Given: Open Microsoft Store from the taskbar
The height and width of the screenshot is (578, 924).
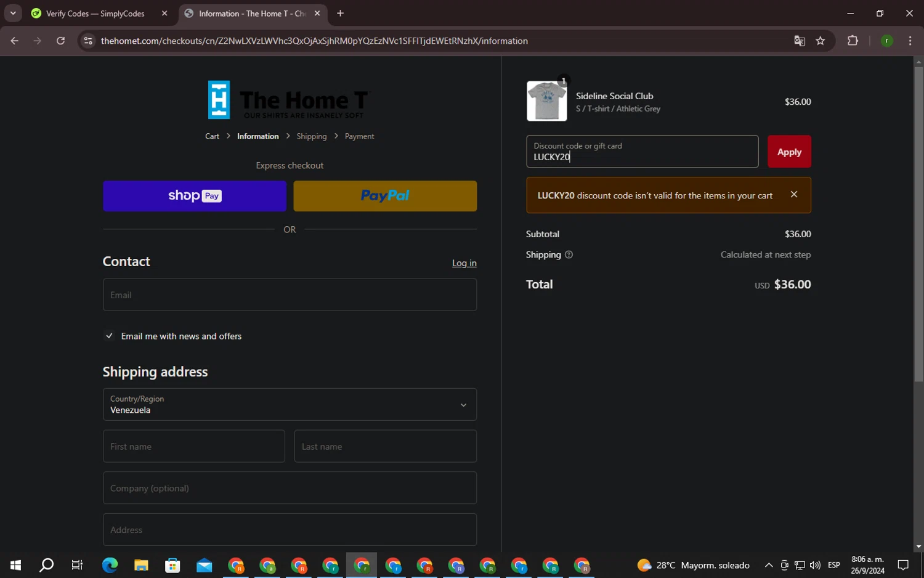Looking at the screenshot, I should [x=172, y=565].
